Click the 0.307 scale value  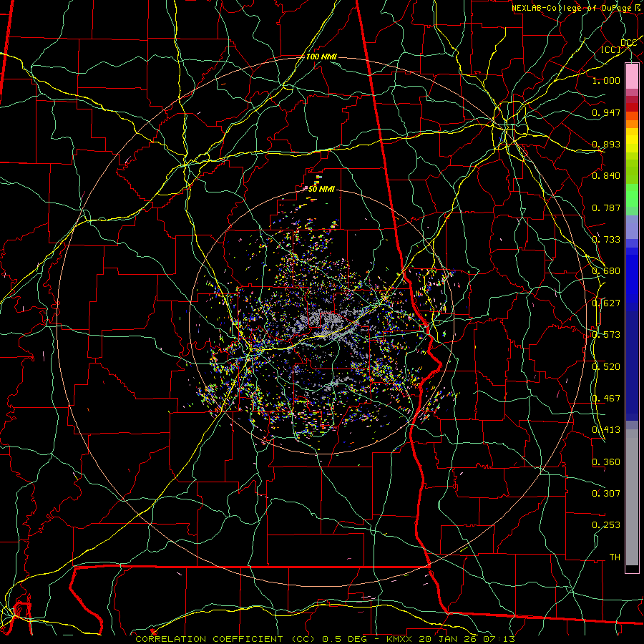[606, 493]
